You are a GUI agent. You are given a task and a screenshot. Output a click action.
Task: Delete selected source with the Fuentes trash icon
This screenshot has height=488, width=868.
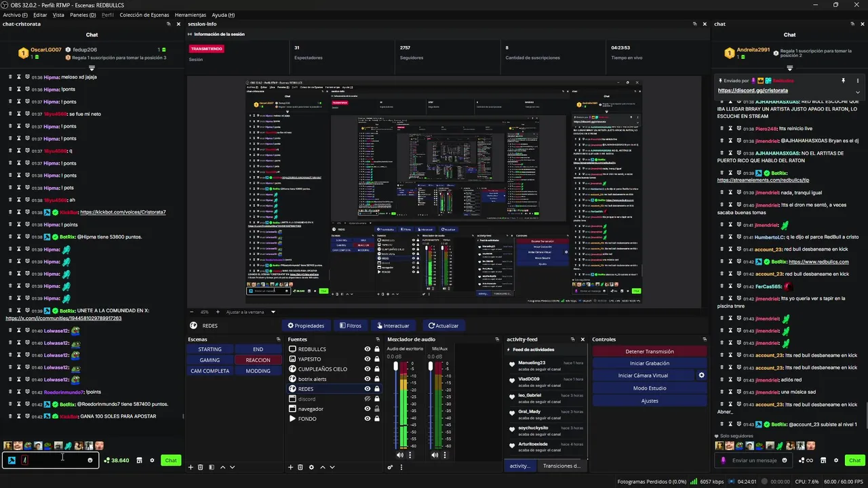click(300, 467)
